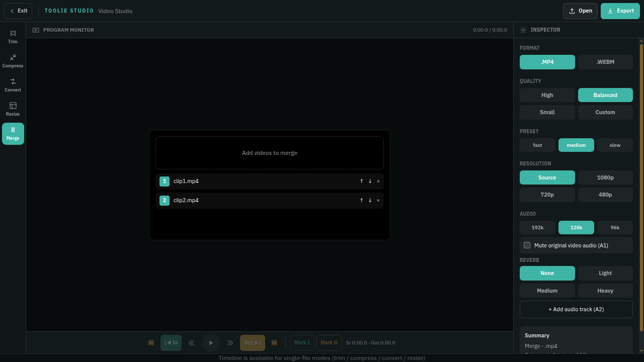Select the slow preset
This screenshot has height=362, width=644.
pos(615,145)
